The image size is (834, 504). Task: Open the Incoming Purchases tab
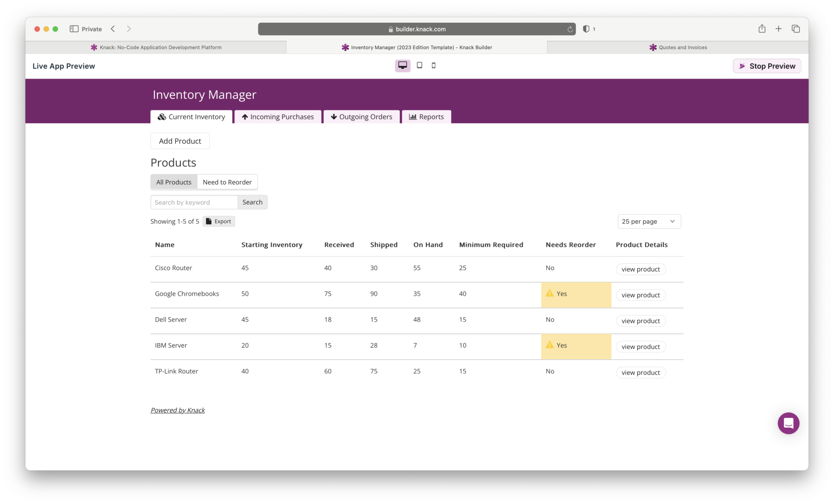tap(278, 117)
